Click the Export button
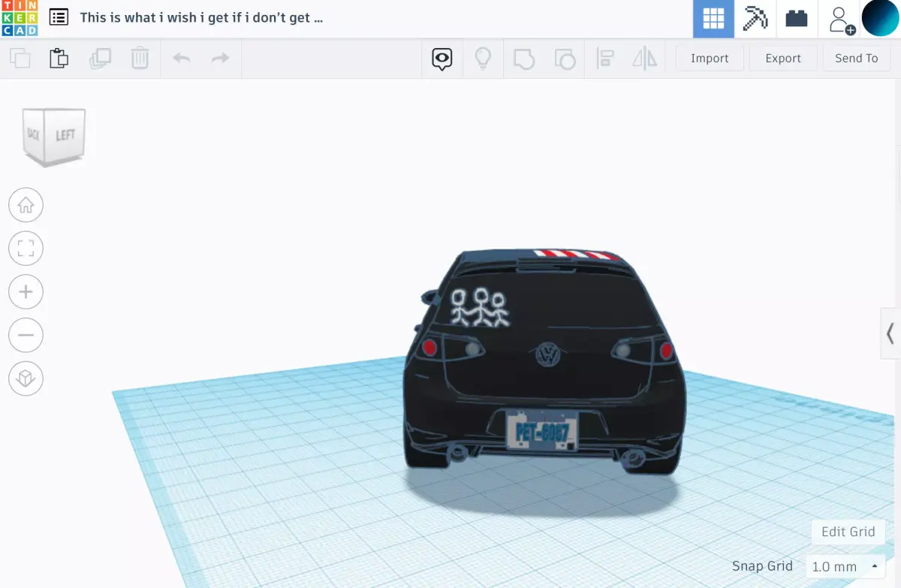 tap(783, 59)
